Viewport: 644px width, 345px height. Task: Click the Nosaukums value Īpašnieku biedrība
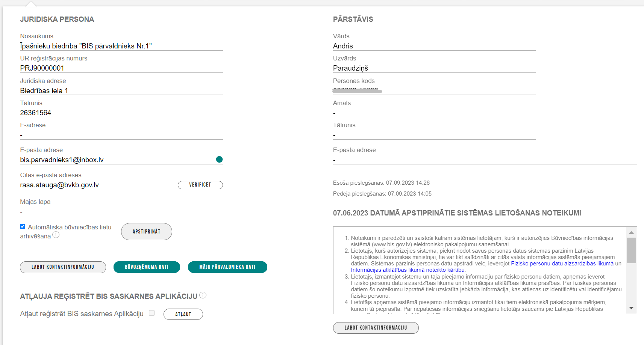(86, 46)
